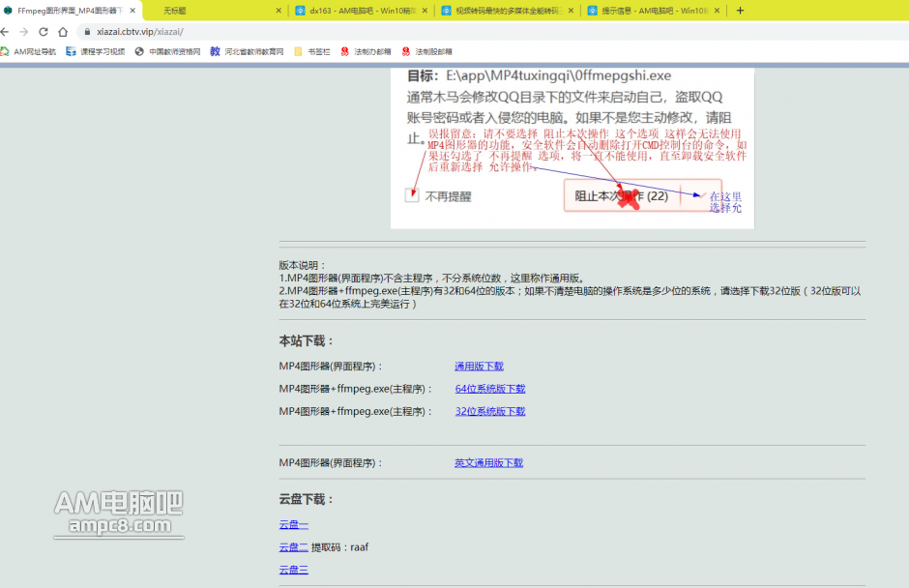
Task: Open the 云盘二 download link
Action: tap(293, 547)
